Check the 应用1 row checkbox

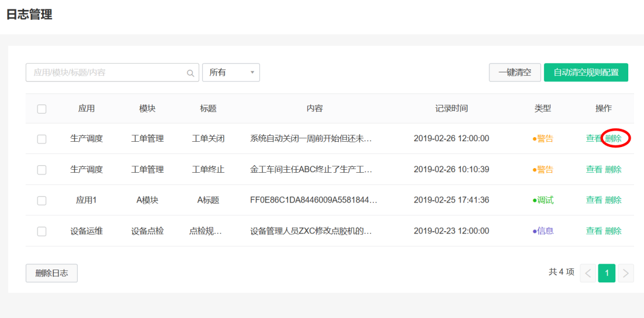[41, 201]
